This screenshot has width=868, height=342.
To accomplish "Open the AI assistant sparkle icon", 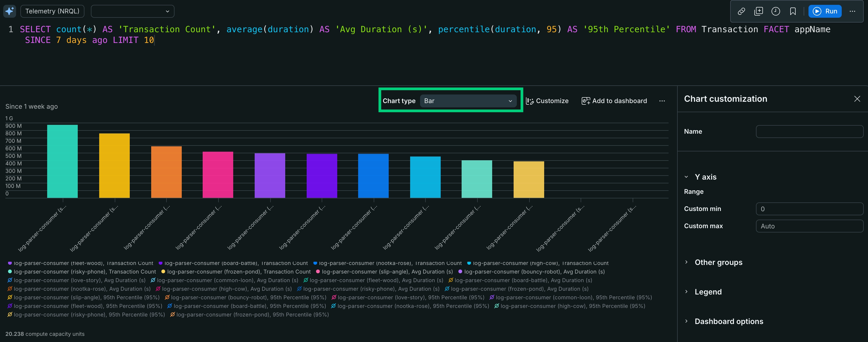I will (x=9, y=11).
